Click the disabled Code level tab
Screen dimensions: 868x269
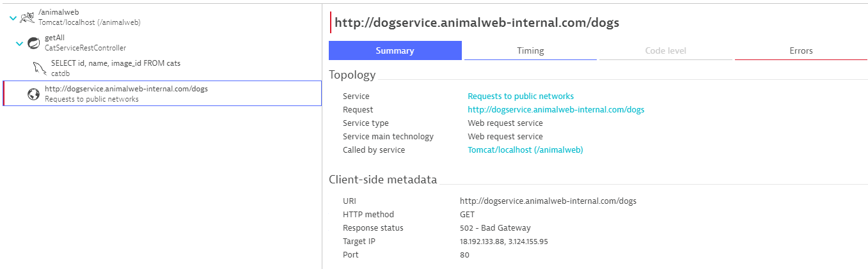(665, 50)
